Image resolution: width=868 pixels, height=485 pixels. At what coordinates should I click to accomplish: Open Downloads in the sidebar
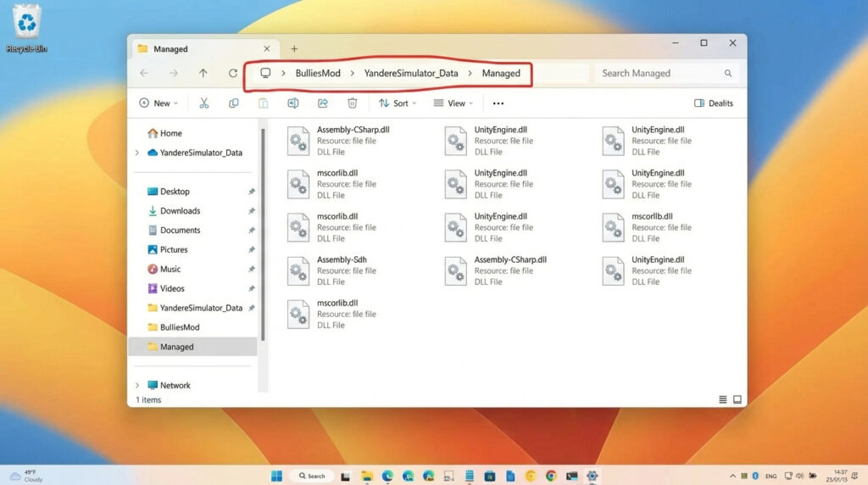(180, 211)
